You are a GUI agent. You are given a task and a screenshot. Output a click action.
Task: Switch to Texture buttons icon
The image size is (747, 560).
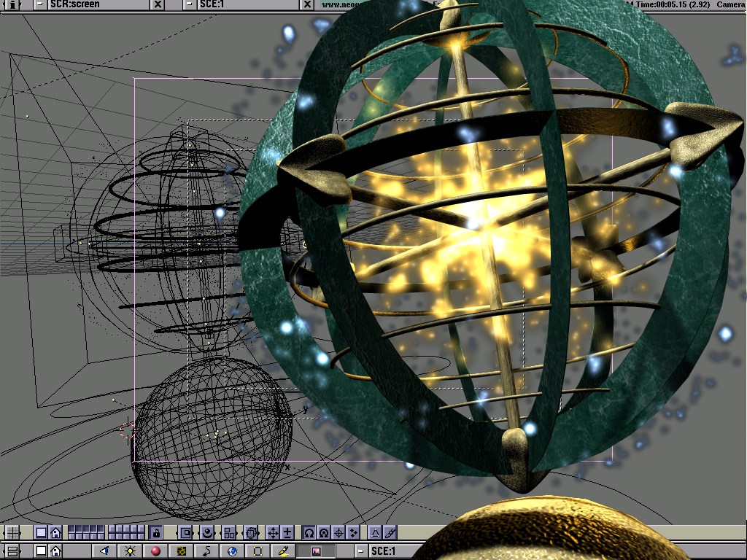click(182, 551)
